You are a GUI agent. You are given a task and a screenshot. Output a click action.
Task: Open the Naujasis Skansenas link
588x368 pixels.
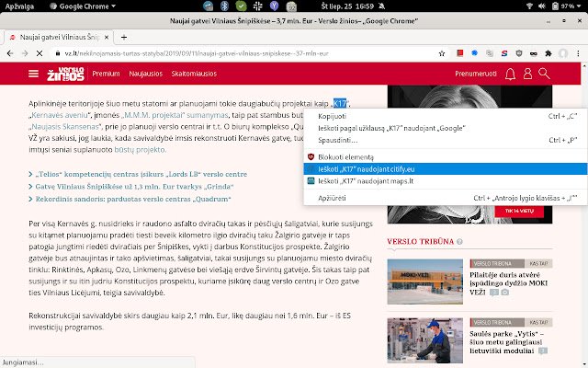(x=65, y=127)
